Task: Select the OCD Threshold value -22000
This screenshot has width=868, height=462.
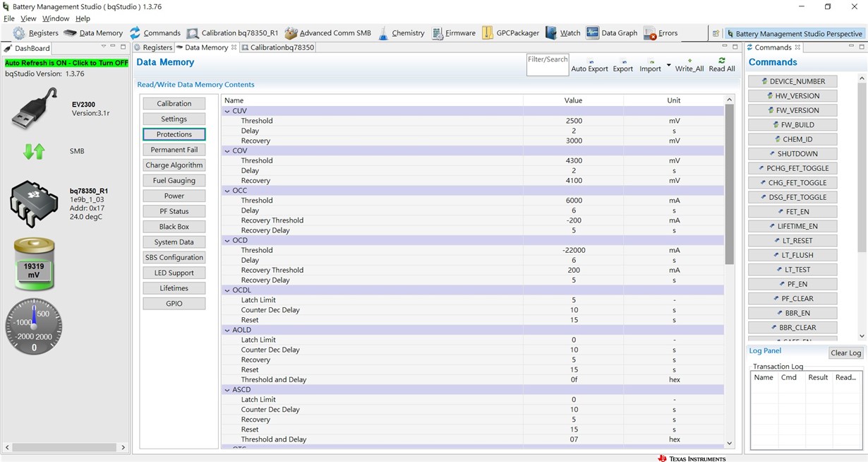Action: coord(573,250)
